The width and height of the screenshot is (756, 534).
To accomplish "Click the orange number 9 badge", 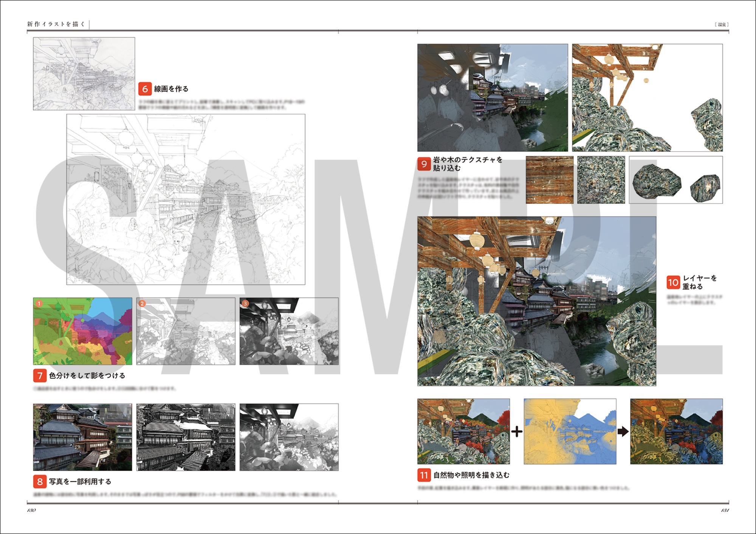I will tap(424, 164).
